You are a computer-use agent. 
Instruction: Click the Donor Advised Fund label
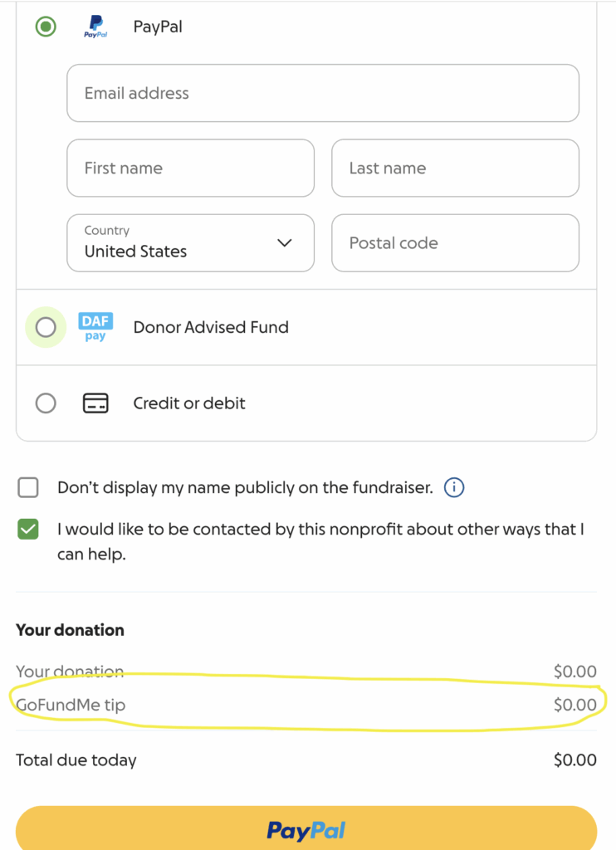[211, 327]
